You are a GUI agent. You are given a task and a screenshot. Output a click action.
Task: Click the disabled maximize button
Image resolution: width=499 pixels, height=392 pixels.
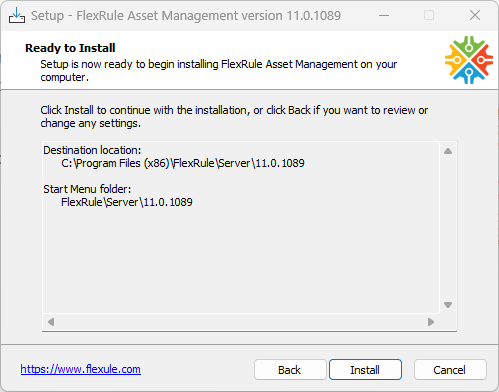click(429, 15)
